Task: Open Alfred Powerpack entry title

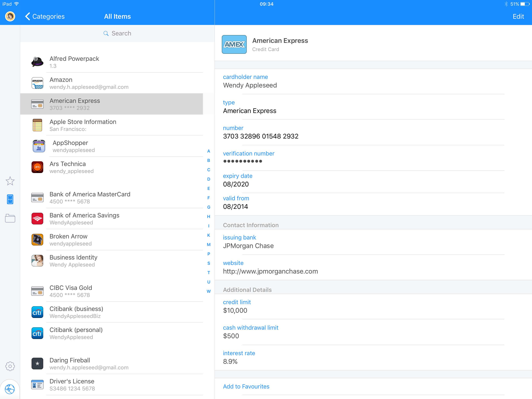Action: [x=74, y=59]
